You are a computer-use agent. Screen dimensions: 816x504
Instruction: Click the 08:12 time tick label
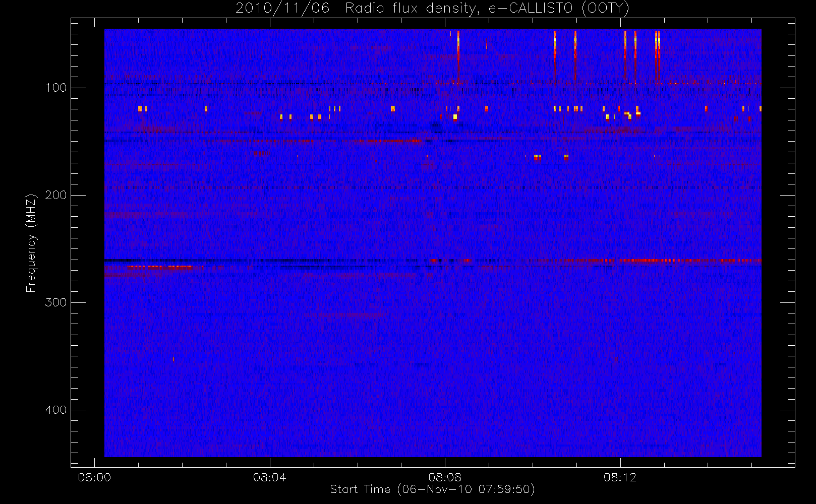click(x=620, y=477)
